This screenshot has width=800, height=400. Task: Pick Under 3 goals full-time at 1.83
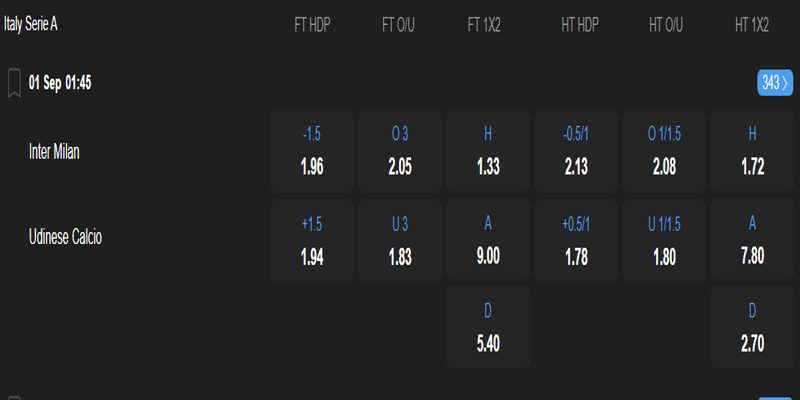[400, 241]
